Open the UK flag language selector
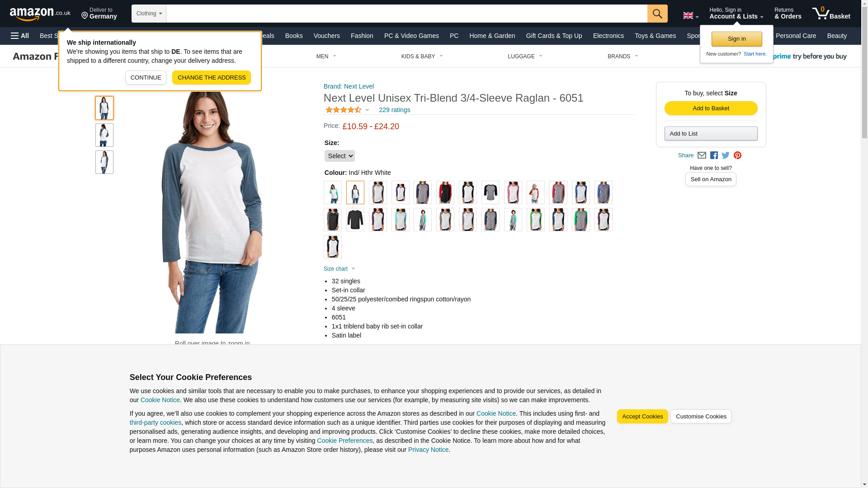Viewport: 868px width, 488px height. pyautogui.click(x=690, y=16)
